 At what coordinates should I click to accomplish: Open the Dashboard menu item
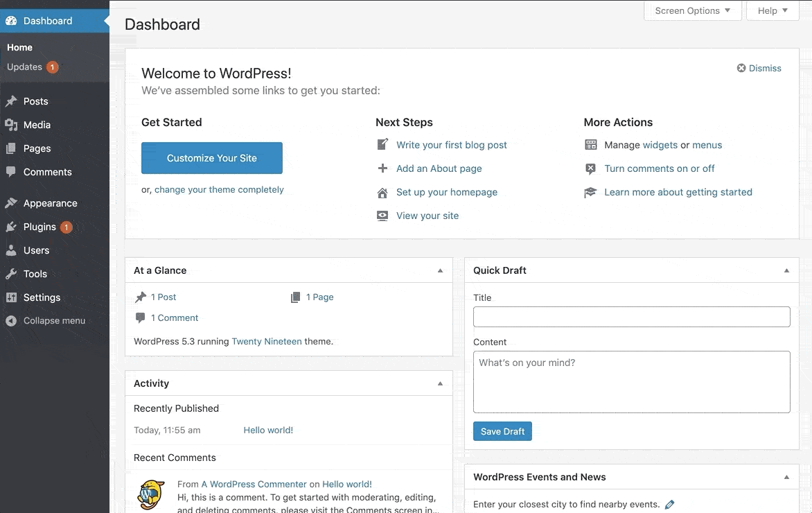[54, 21]
